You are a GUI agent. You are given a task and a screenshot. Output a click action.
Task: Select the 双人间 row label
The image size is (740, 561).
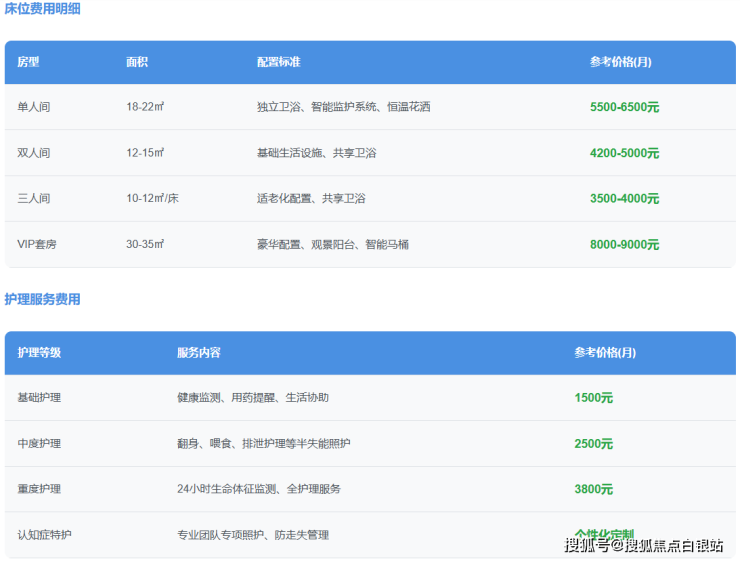coord(33,153)
